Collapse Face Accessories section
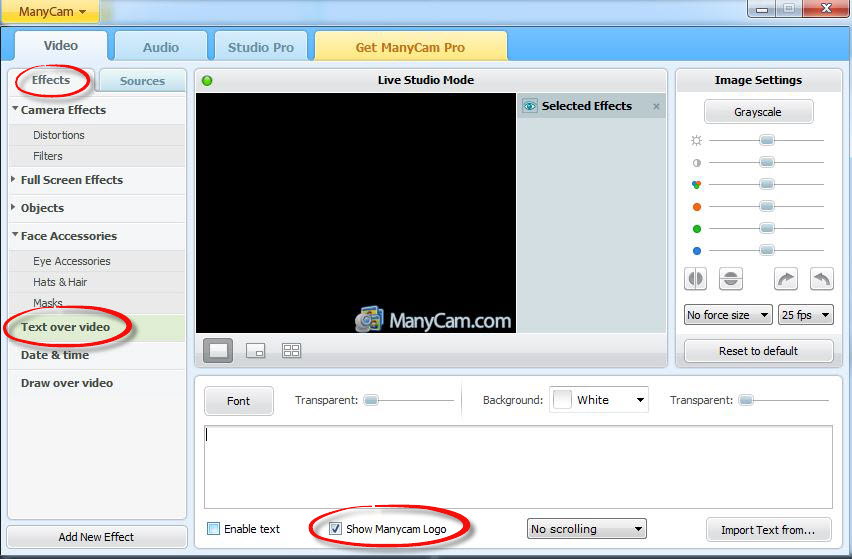Screen dimensions: 852x559 pyautogui.click(x=15, y=235)
